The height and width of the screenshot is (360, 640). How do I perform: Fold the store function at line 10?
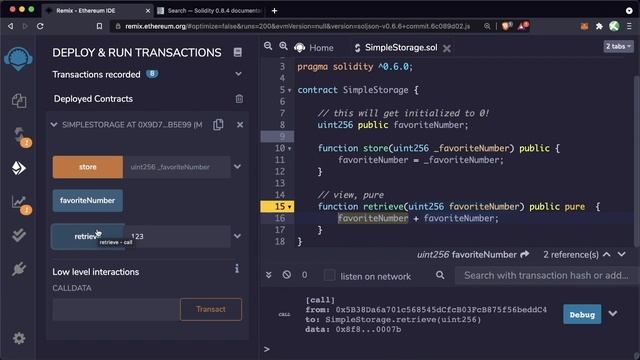tap(289, 149)
